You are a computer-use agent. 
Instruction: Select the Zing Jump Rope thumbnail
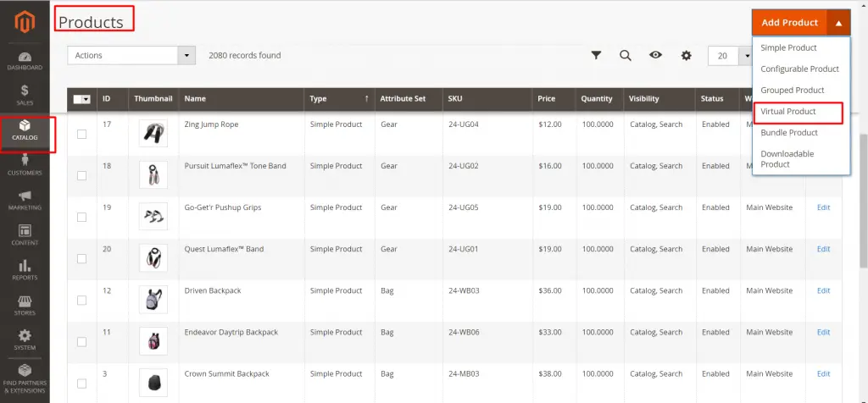153,133
